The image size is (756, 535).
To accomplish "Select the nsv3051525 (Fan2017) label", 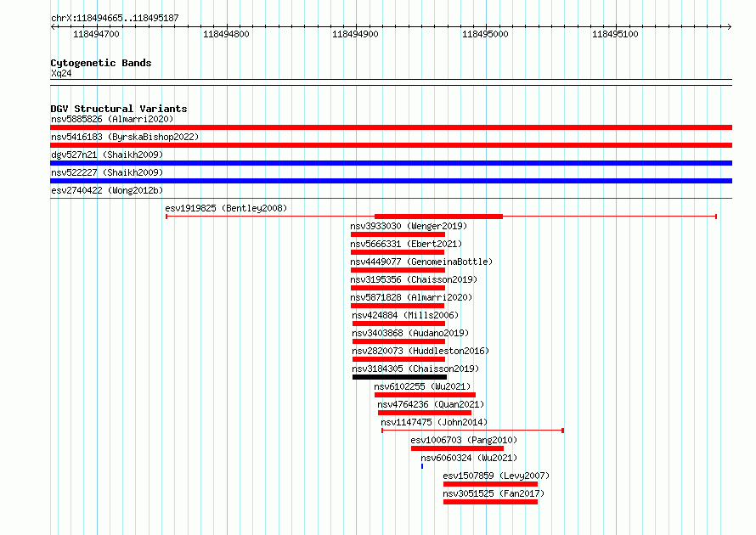I will [494, 493].
